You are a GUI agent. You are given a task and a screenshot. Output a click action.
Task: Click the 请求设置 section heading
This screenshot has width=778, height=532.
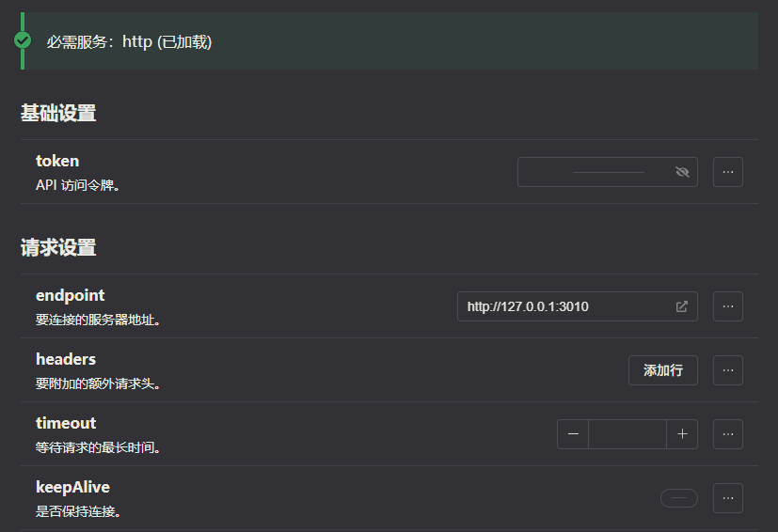(58, 248)
